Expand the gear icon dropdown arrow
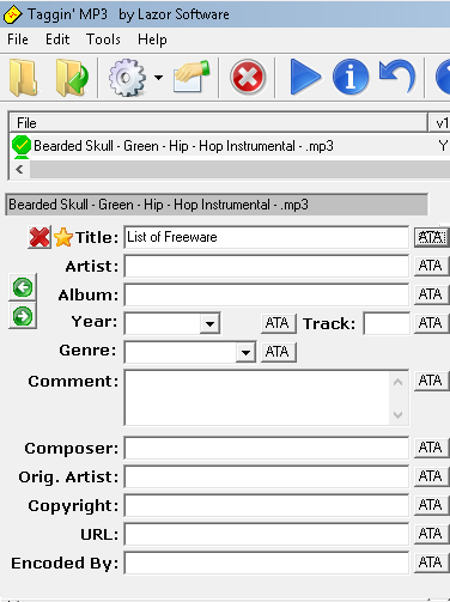Screen dimensions: 450x602 pos(158,78)
